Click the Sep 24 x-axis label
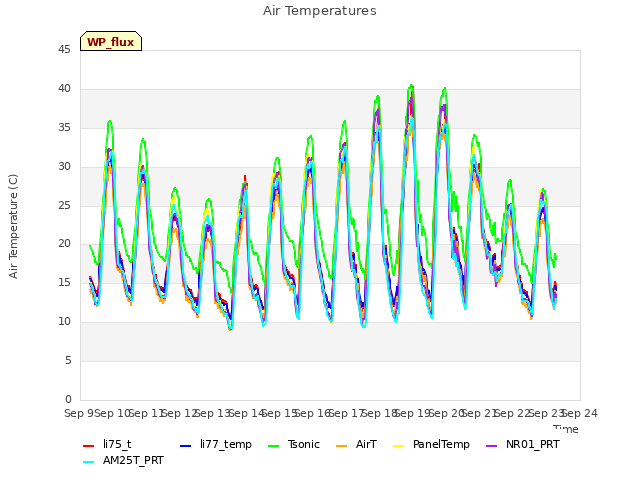Image resolution: width=640 pixels, height=480 pixels. (580, 413)
